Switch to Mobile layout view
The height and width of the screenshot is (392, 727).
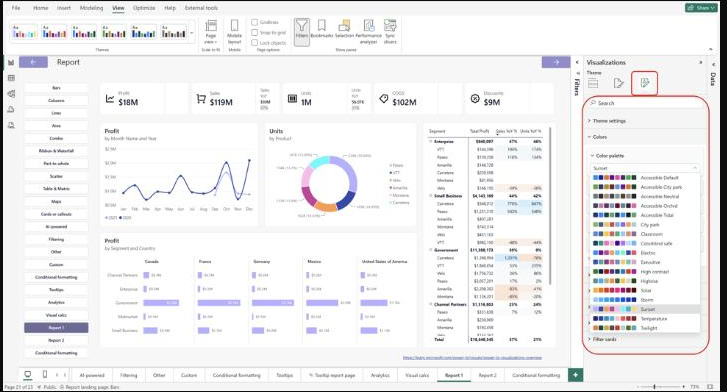(x=234, y=32)
